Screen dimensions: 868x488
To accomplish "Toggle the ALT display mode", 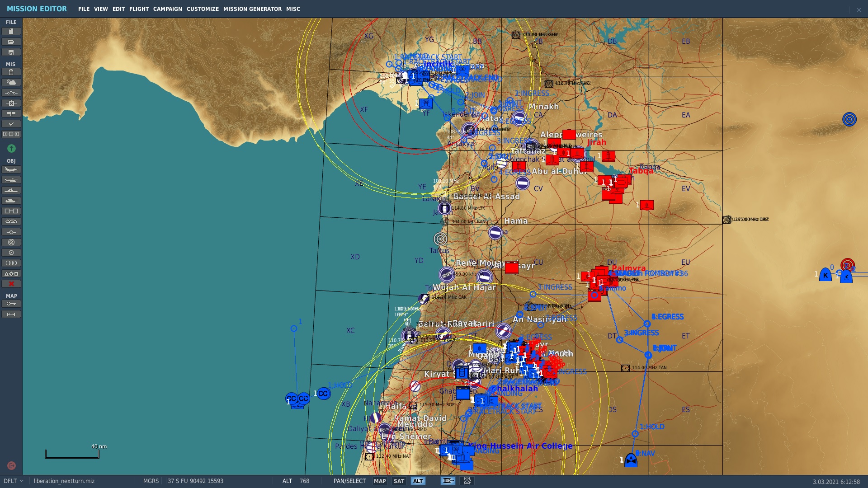I will (418, 481).
